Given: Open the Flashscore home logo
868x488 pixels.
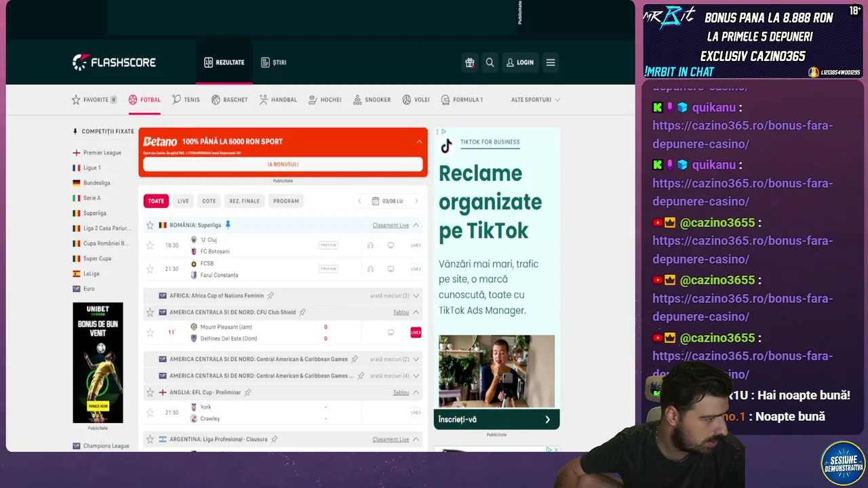Looking at the screenshot, I should click(114, 62).
